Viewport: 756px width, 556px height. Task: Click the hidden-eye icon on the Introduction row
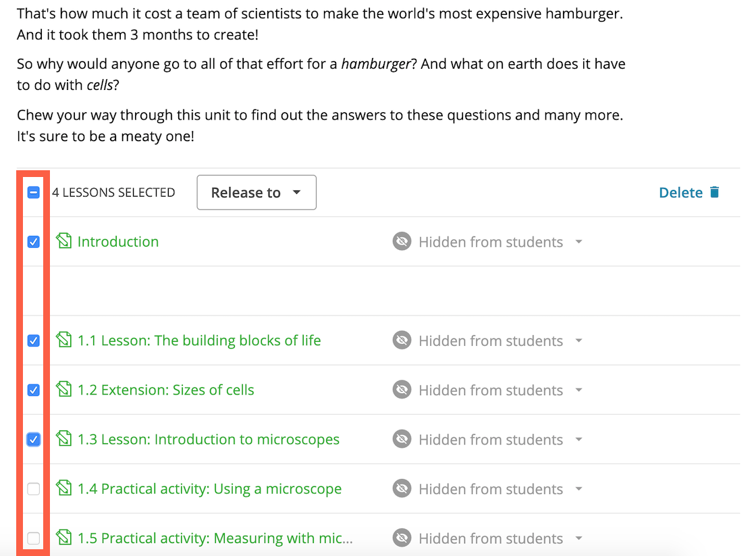[x=402, y=241]
